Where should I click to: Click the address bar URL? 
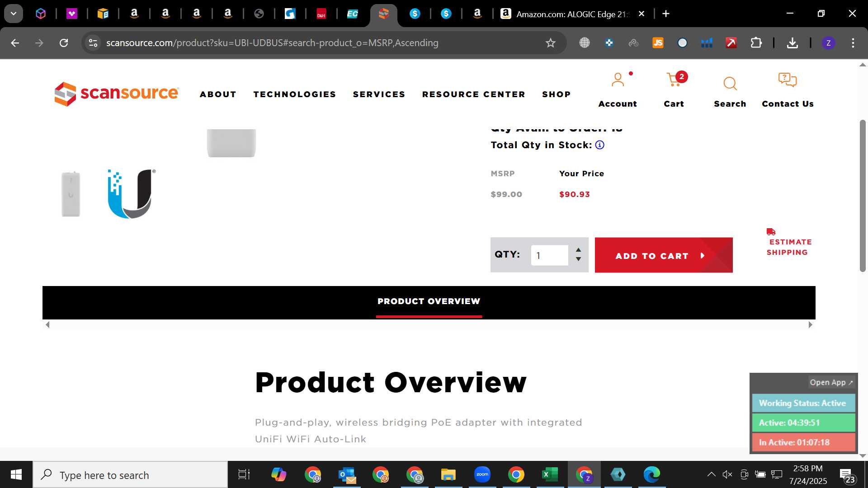[272, 43]
